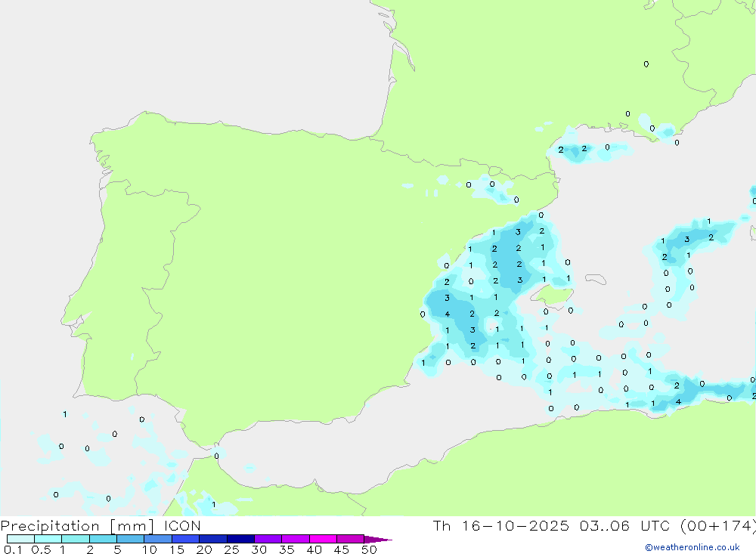Click the navy swatch between 25 and 30
Screen dimensions: 756x554
[240, 539]
